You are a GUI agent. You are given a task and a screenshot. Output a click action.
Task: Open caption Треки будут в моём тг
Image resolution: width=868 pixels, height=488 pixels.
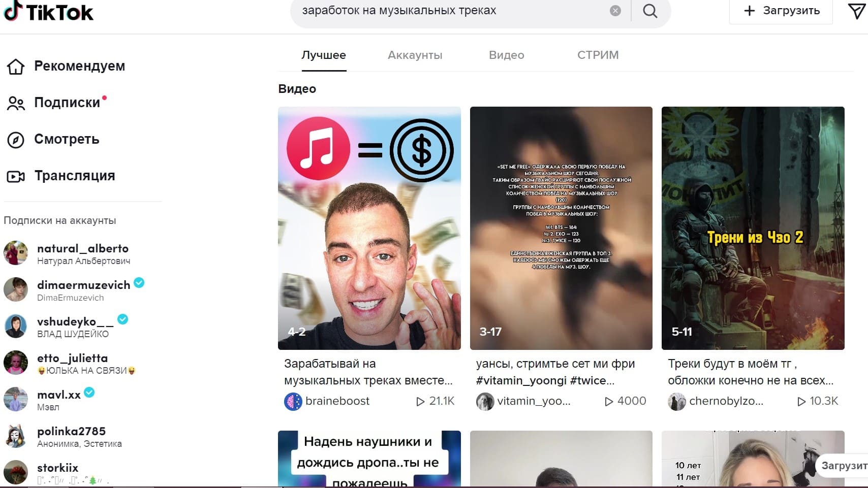751,372
